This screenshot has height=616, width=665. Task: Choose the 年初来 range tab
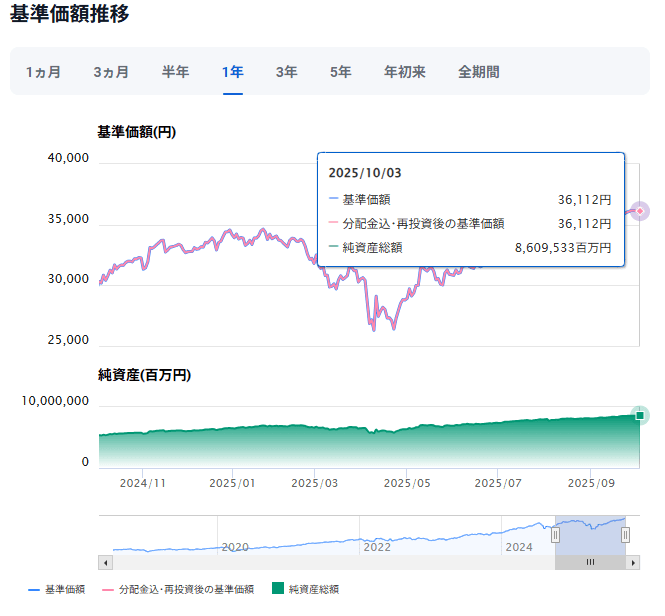coord(405,72)
